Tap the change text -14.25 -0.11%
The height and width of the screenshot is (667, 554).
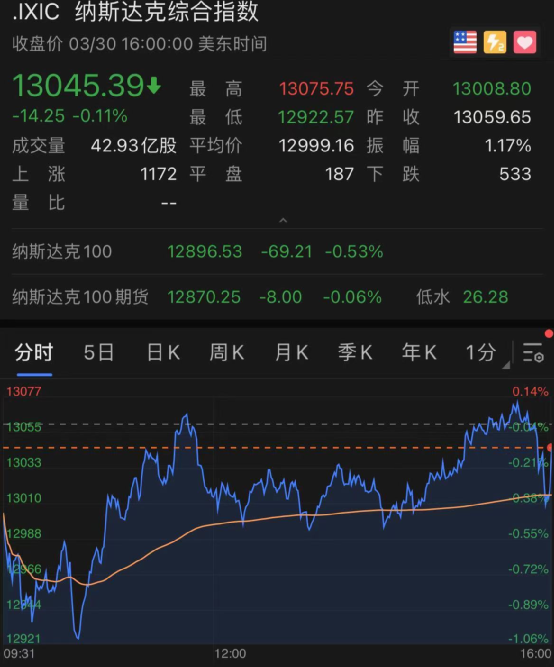(70, 116)
